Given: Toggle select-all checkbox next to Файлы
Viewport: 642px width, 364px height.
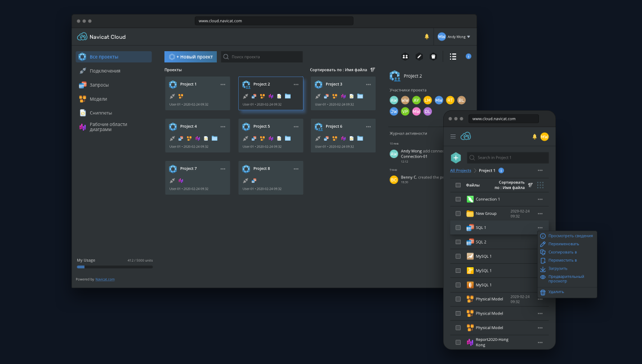Looking at the screenshot, I should coord(458,185).
